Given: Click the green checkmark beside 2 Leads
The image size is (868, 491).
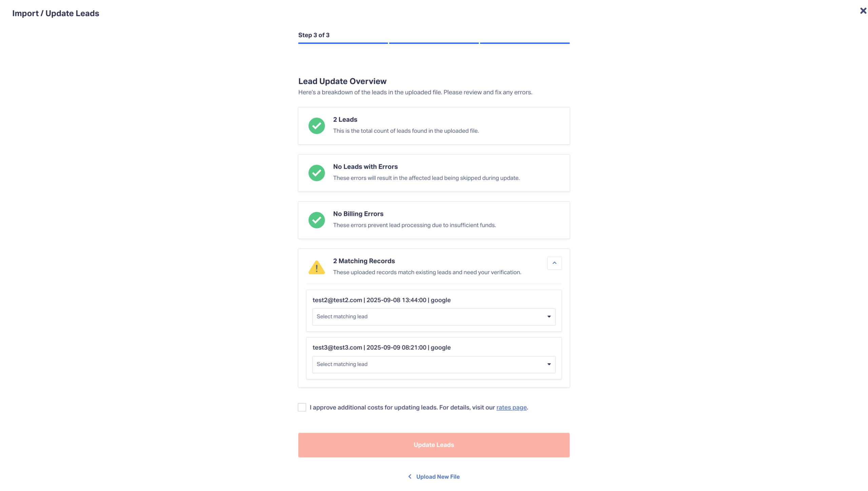Looking at the screenshot, I should tap(316, 126).
